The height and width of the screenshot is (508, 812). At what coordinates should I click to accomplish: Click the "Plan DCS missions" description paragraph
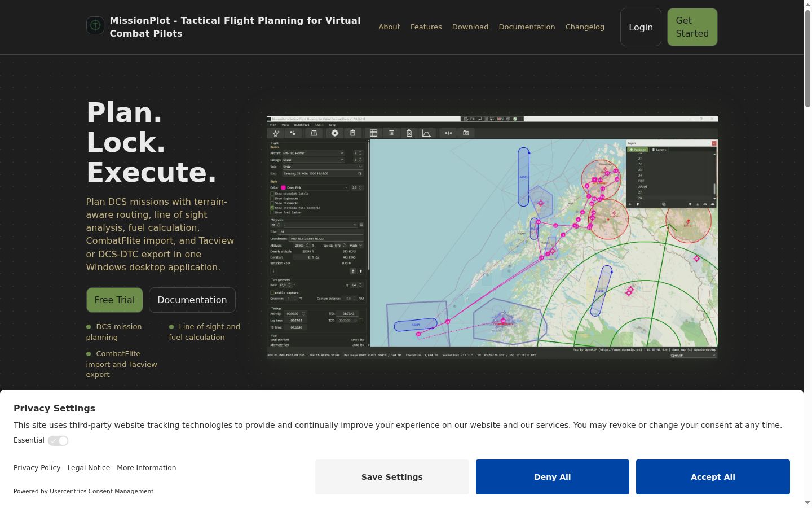[160, 234]
